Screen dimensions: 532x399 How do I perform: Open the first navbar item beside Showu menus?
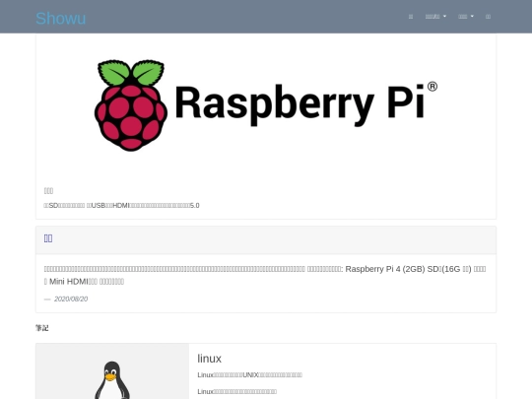pos(411,17)
